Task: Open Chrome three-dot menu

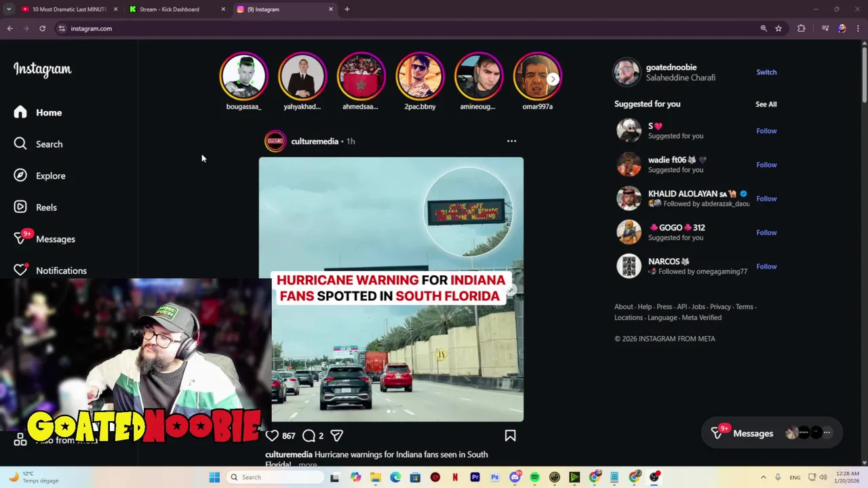Action: tap(859, 28)
